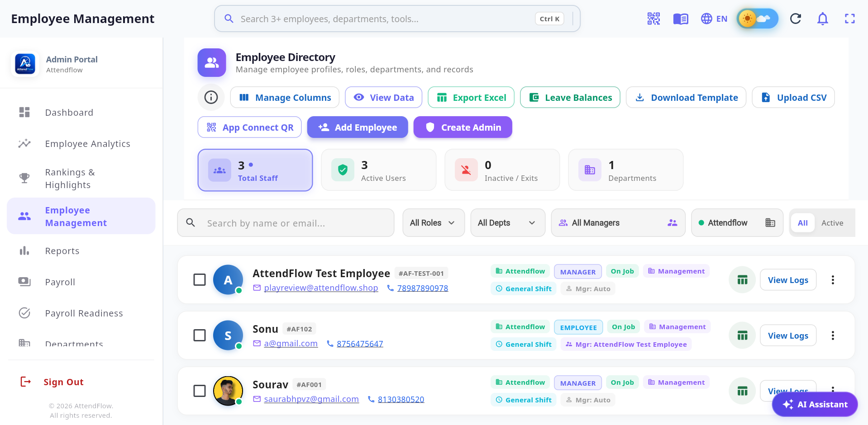Open saurabhpvz@gmail.com email link

coord(311,399)
